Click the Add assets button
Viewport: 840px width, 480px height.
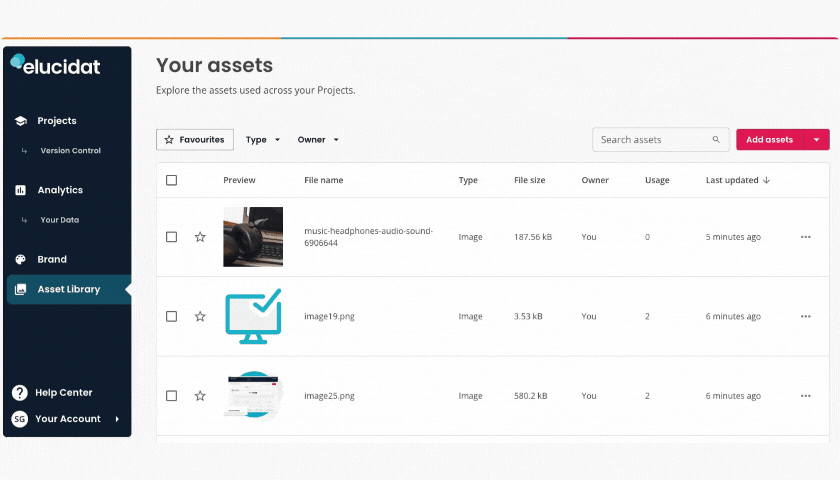[770, 140]
